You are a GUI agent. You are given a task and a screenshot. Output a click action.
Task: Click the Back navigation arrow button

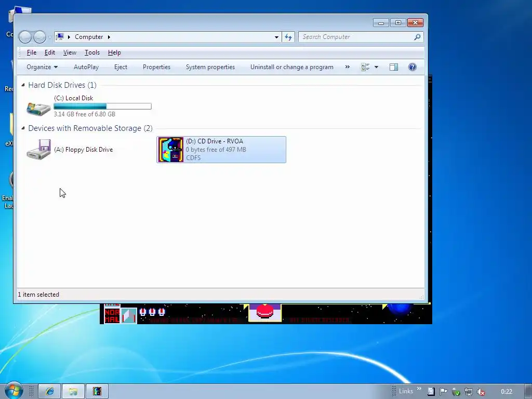click(x=25, y=37)
